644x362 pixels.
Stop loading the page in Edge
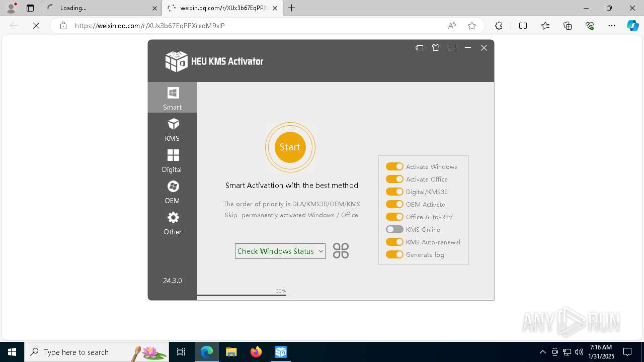[36, 26]
